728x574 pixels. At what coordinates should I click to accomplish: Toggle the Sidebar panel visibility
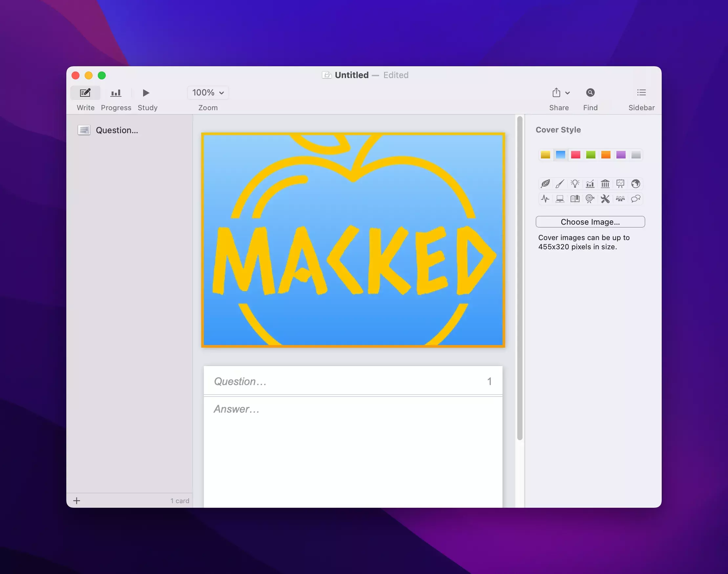tap(641, 93)
